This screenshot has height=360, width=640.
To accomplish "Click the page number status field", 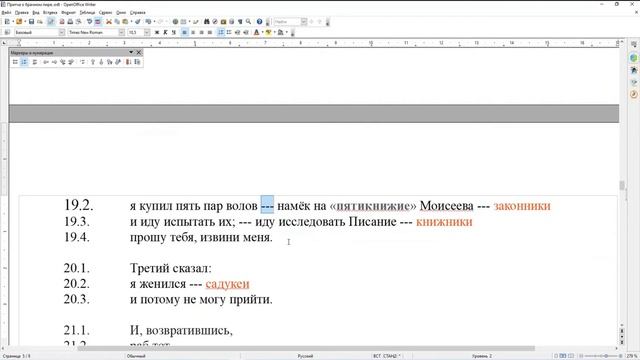I will point(16,356).
